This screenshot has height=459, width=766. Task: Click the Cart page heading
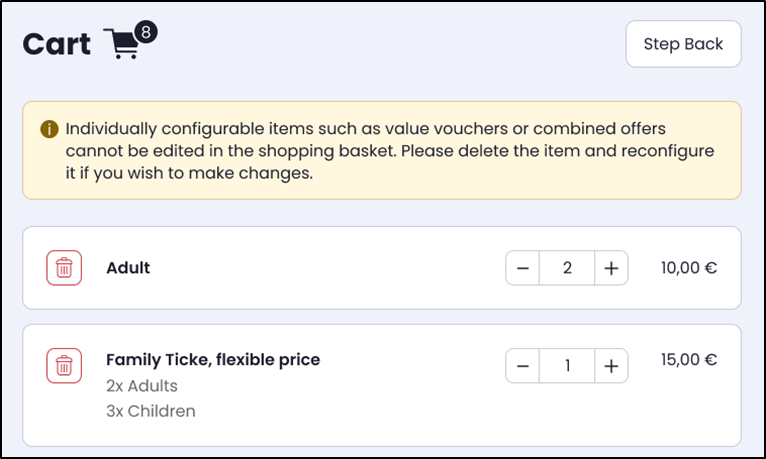pyautogui.click(x=58, y=45)
